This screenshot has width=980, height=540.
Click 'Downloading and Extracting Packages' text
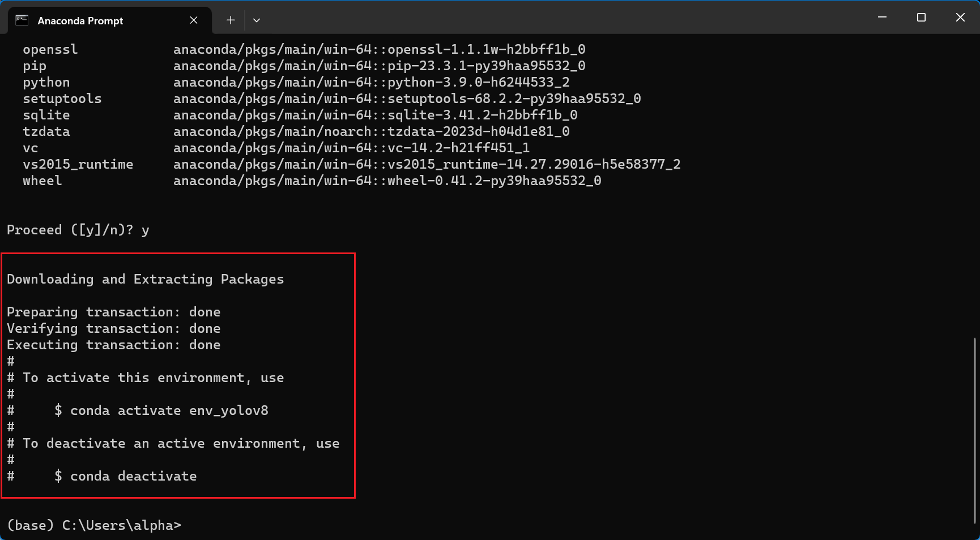tap(146, 279)
